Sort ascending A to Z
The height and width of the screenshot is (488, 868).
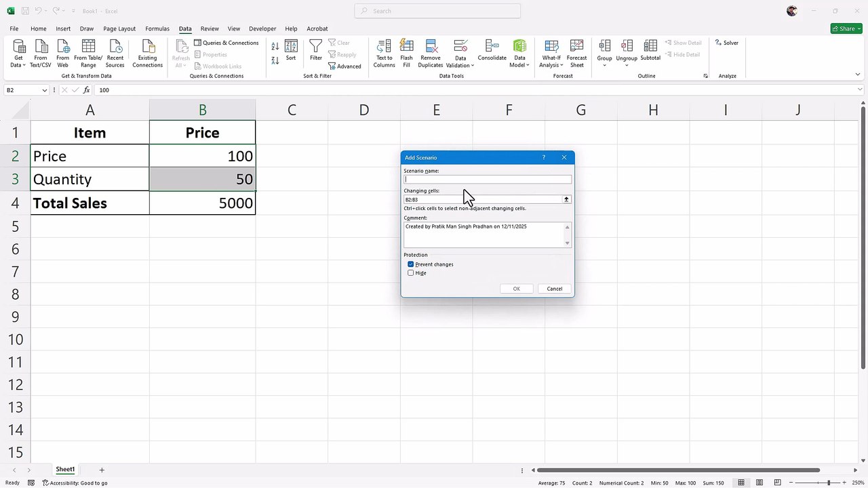275,46
